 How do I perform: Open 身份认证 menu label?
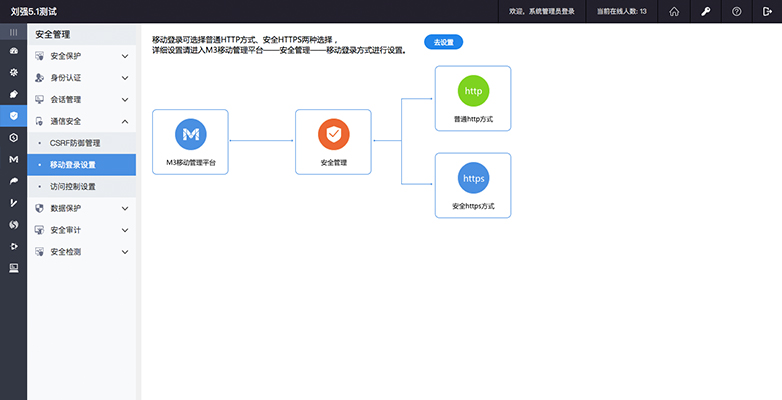click(65, 78)
